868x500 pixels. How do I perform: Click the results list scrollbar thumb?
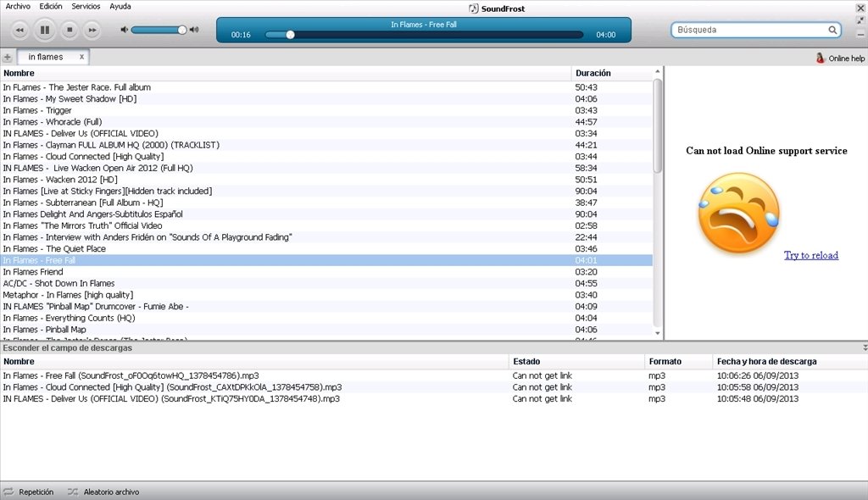pos(658,125)
